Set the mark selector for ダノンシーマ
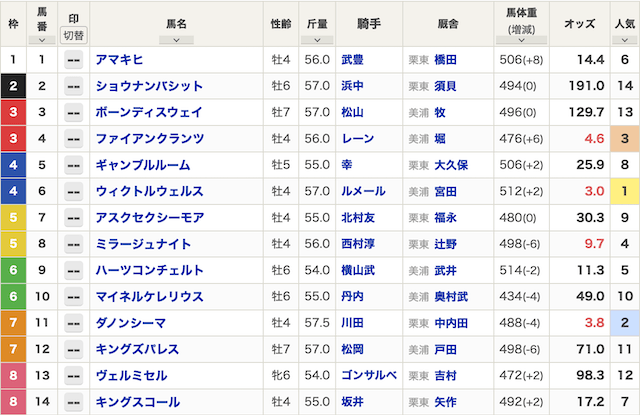 pyautogui.click(x=73, y=323)
